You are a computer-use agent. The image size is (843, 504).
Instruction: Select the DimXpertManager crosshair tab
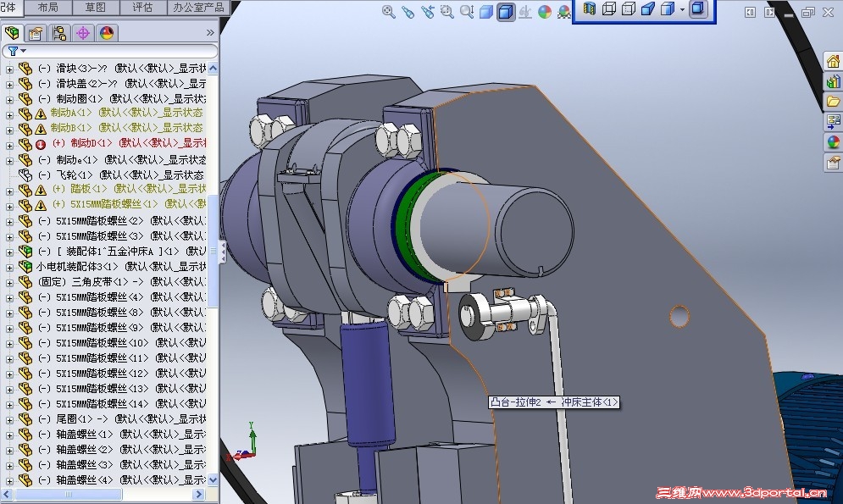[x=82, y=33]
